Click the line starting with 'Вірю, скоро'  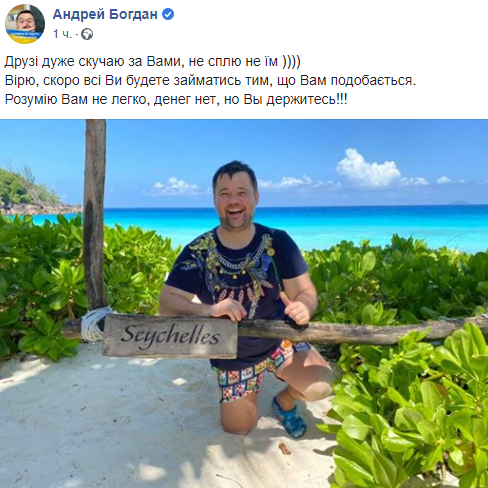tap(210, 80)
